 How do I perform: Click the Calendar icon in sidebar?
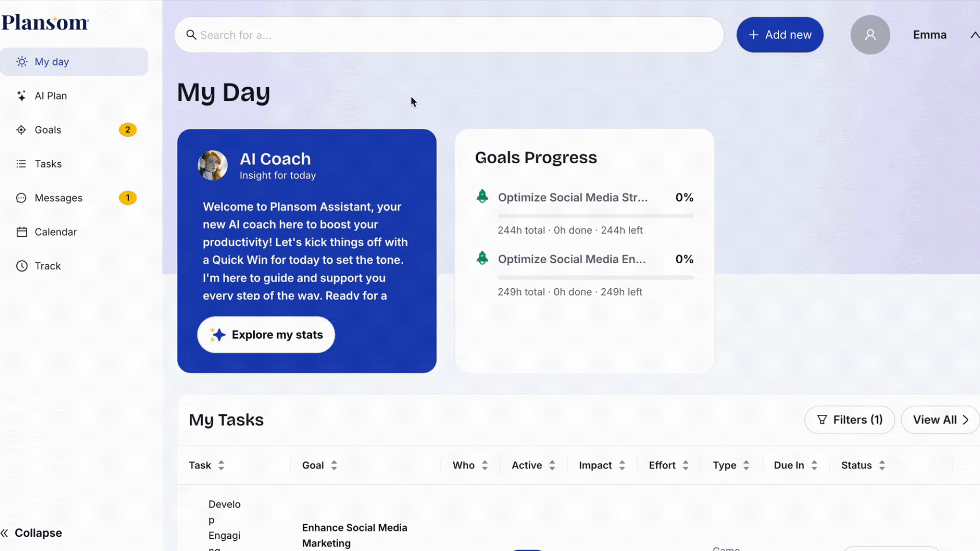coord(21,232)
